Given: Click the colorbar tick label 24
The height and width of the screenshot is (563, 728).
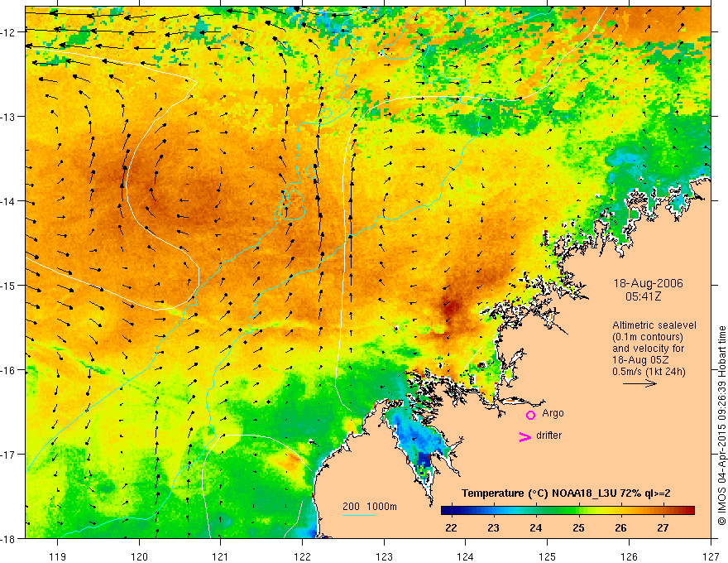Looking at the screenshot, I should click(536, 527).
